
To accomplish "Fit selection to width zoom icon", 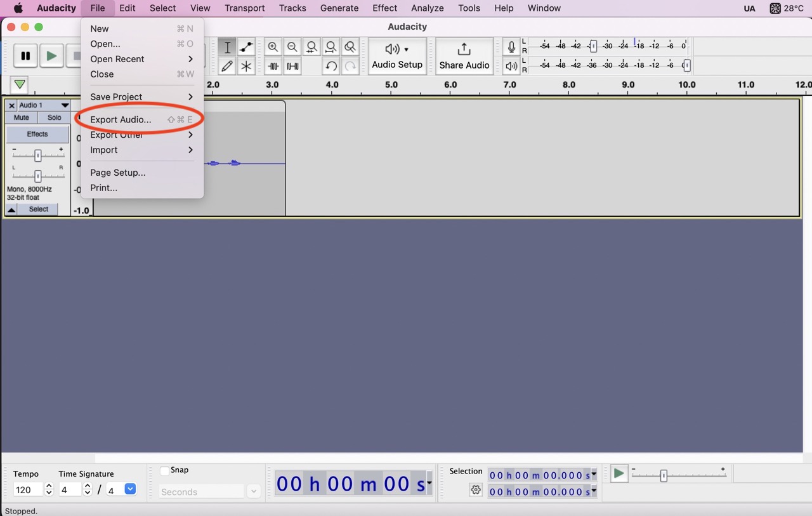I will pyautogui.click(x=312, y=48).
